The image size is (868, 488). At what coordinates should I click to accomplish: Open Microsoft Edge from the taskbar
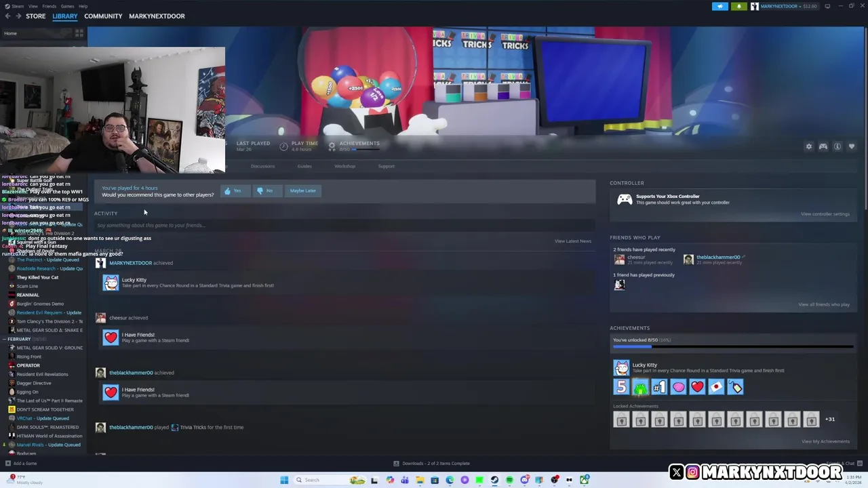(450, 480)
